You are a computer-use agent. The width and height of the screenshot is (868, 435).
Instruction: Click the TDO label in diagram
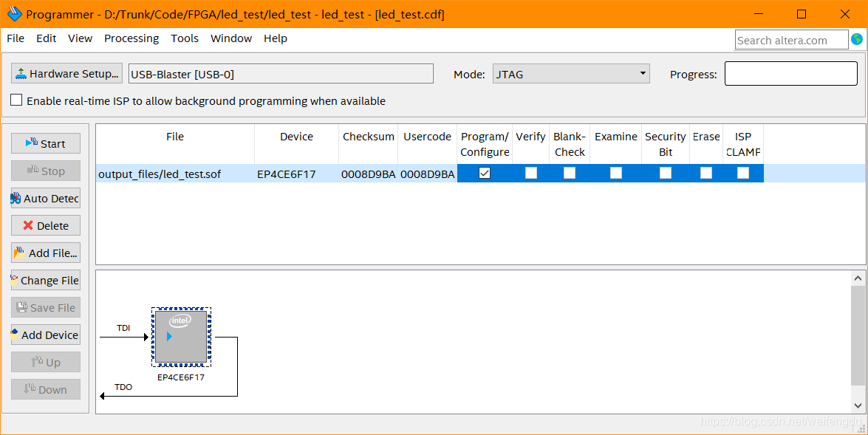(123, 387)
